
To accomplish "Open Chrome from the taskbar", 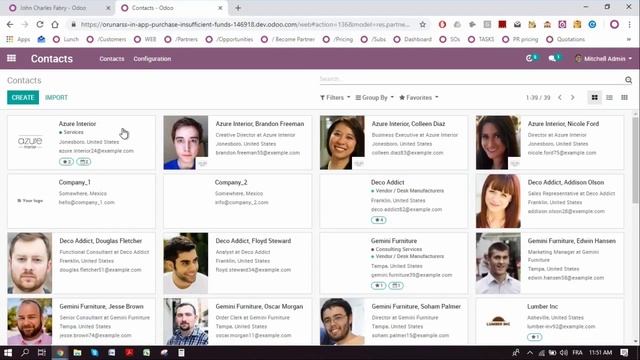I will (60, 353).
